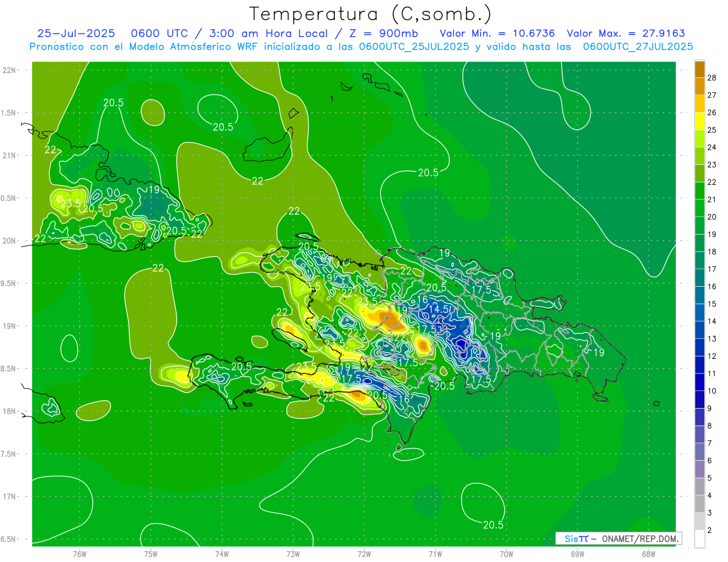The height and width of the screenshot is (562, 728).
Task: Click the '14.5' contour label on the map
Action: [x=439, y=309]
